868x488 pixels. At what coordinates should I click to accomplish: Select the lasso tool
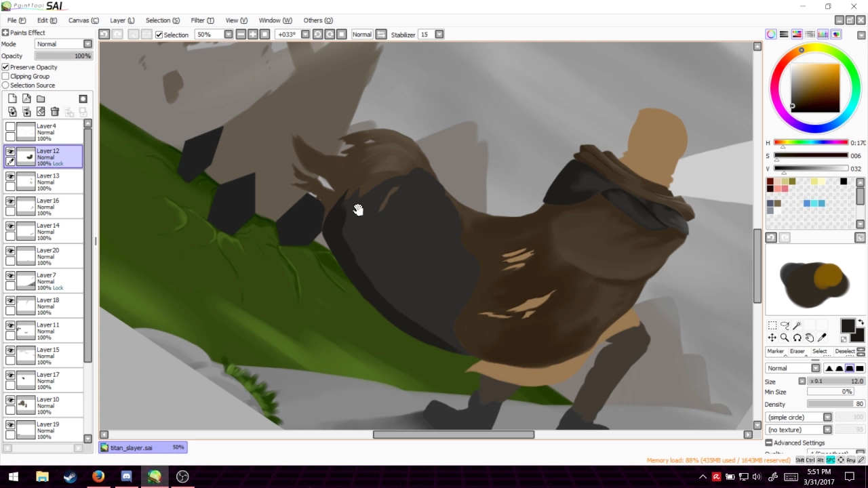point(785,325)
